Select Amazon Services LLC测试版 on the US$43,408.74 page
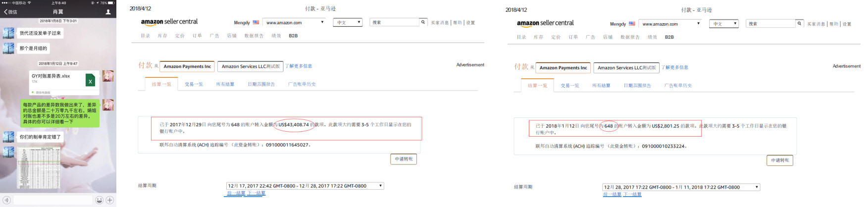Image resolution: width=868 pixels, height=207 pixels. (x=251, y=66)
